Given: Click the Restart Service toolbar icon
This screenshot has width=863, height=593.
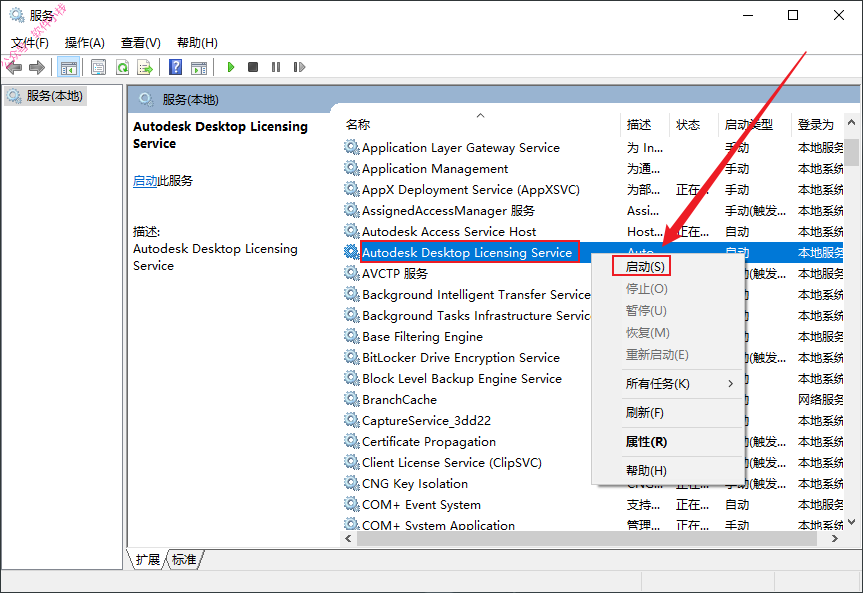Looking at the screenshot, I should [x=299, y=67].
